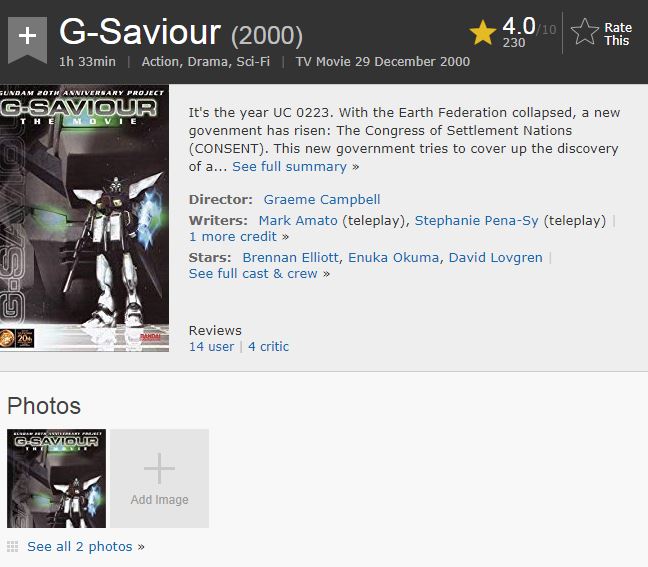Open director Graeme Campbell's page
Image resolution: width=648 pixels, height=567 pixels.
point(322,200)
